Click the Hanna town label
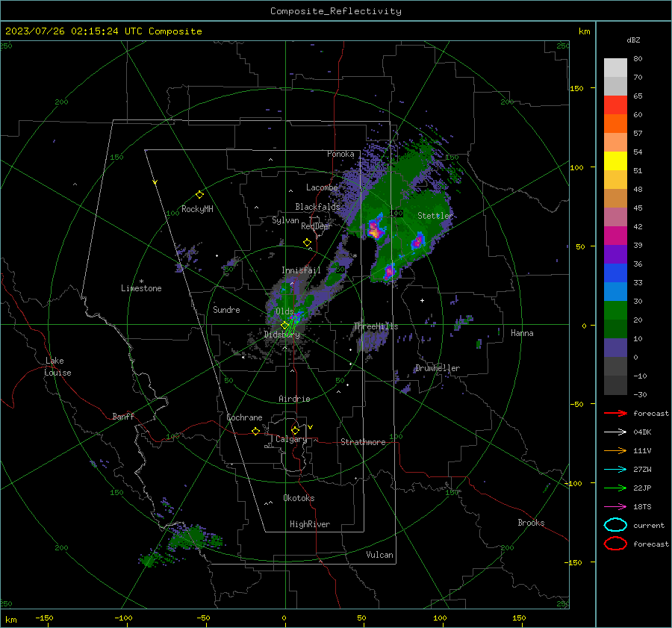Viewport: 672px width, 628px height. (x=522, y=333)
